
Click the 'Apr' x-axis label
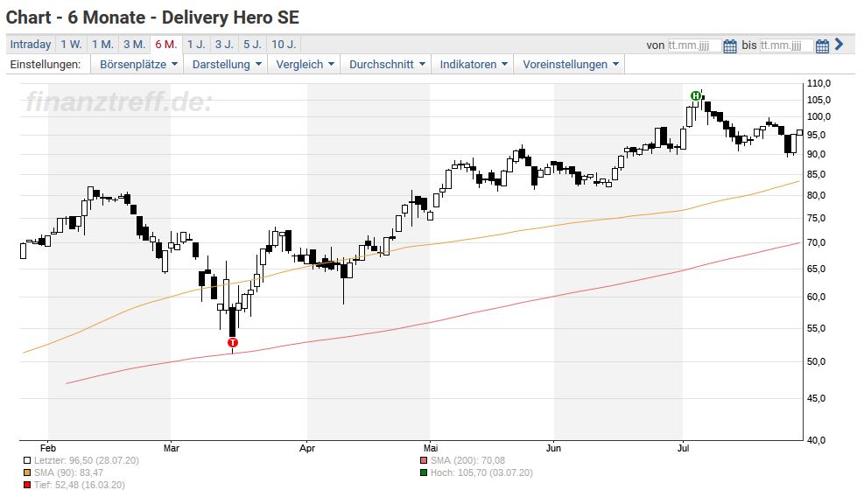[307, 448]
